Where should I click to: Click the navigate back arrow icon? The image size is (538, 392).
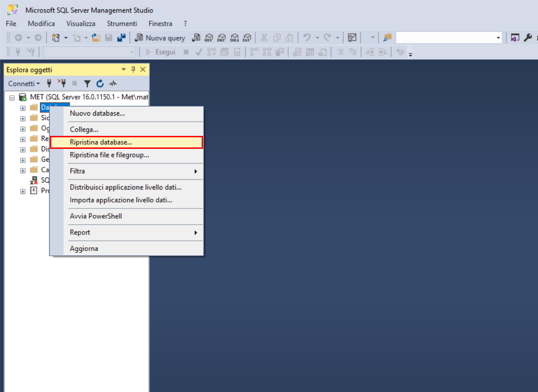[x=19, y=38]
